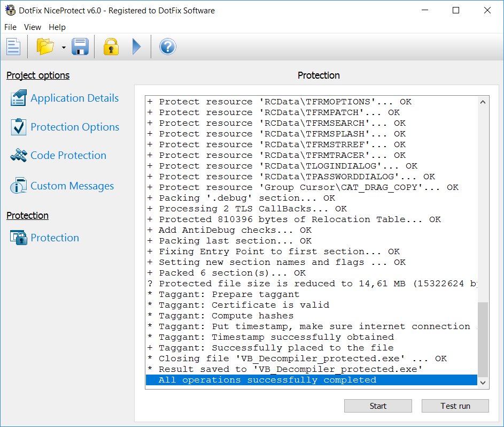Click the log scrollbar up arrow
Image resolution: width=504 pixels, height=427 pixels.
[x=483, y=102]
